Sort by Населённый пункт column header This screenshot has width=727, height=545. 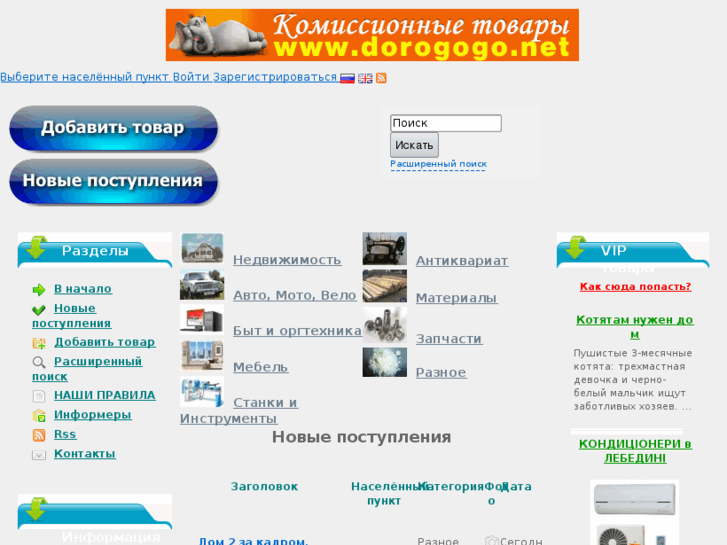coord(384,494)
